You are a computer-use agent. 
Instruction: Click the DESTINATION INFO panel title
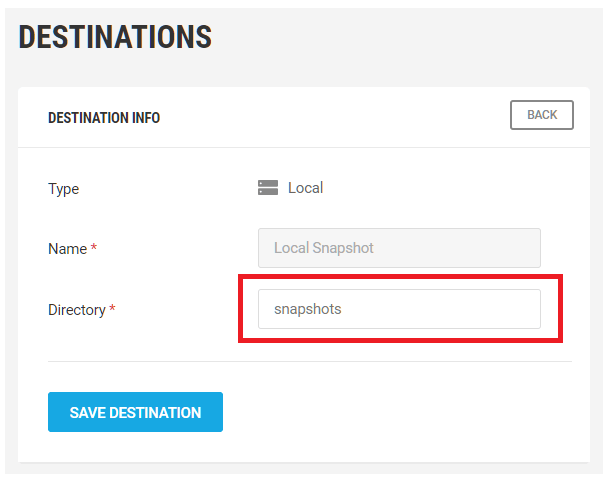pyautogui.click(x=104, y=118)
